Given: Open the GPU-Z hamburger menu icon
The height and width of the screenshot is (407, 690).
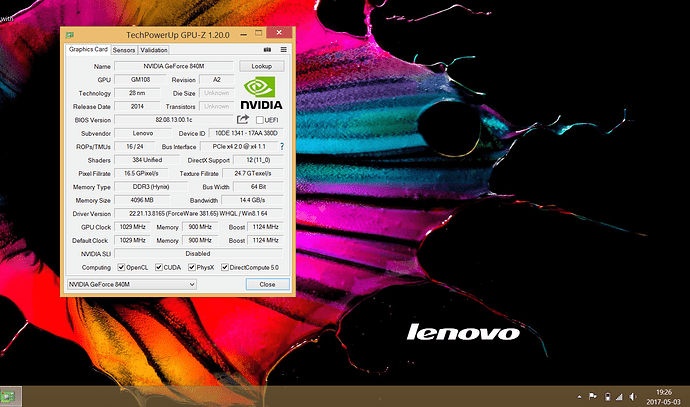Looking at the screenshot, I should (x=284, y=50).
